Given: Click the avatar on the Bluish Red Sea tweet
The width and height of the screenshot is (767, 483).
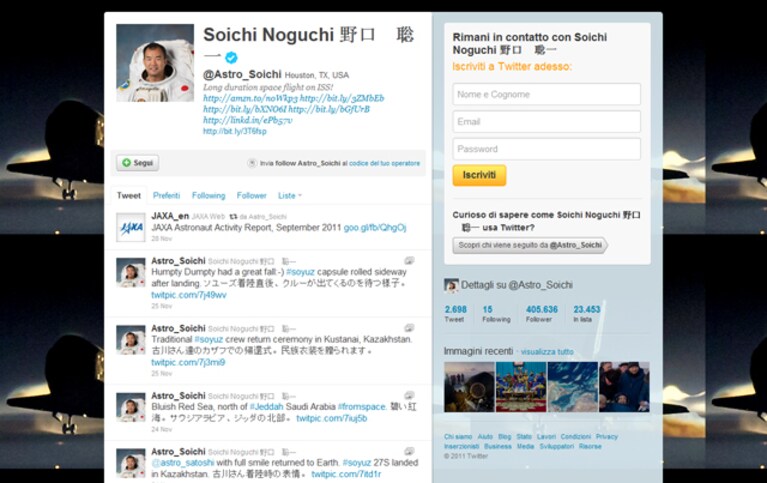Looking at the screenshot, I should coord(131,407).
